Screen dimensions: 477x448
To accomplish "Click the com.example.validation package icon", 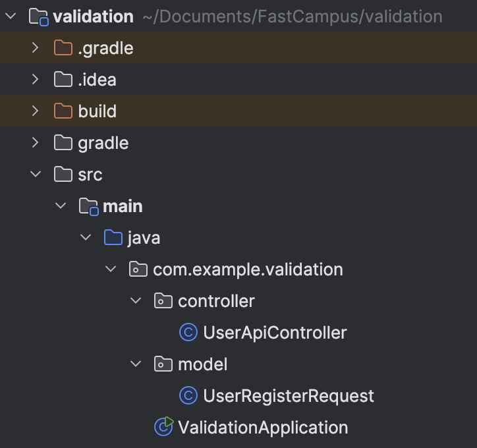I will 138,269.
